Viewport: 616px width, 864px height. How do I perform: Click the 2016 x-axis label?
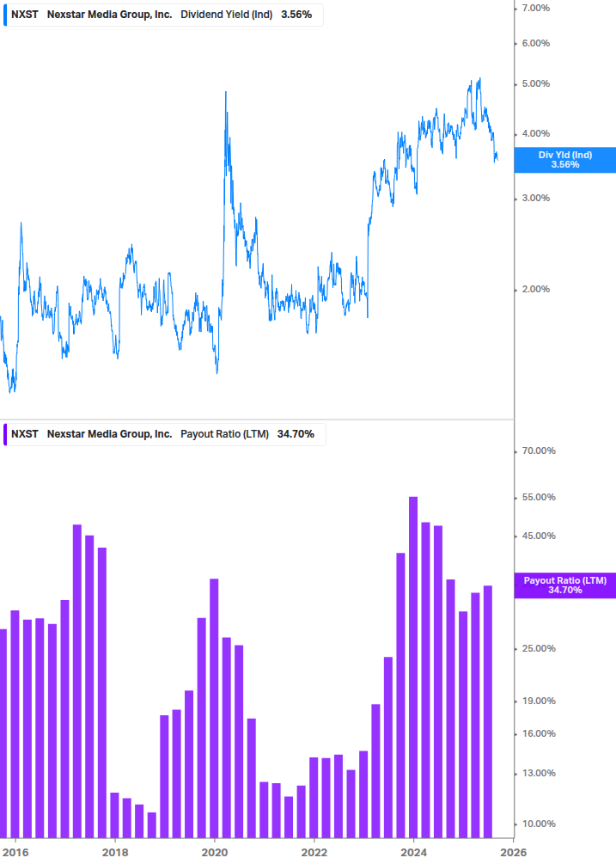pyautogui.click(x=15, y=853)
